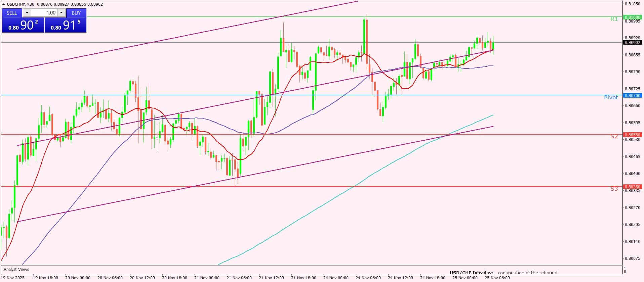Click the 24 Nov 06:00 time label

[368, 278]
